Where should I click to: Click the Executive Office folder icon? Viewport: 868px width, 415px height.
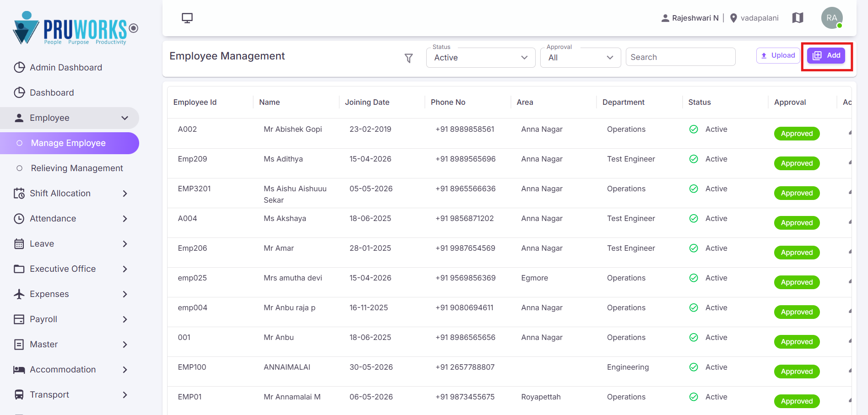(19, 269)
